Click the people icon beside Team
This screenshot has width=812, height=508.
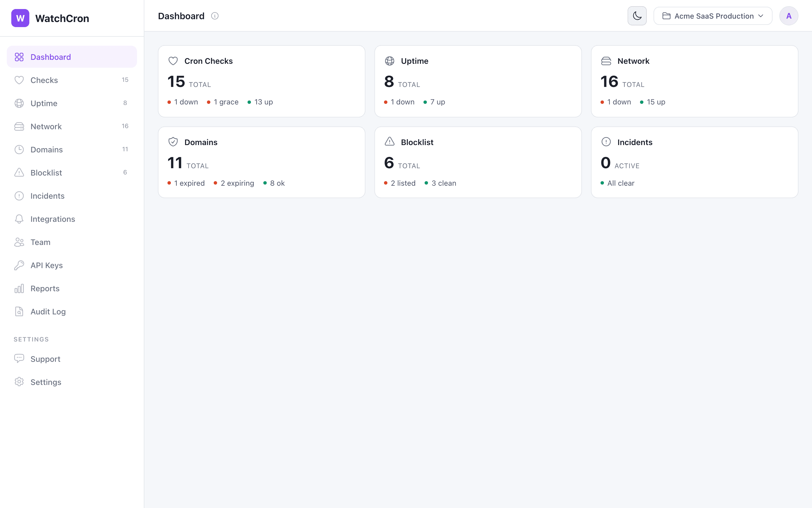click(19, 242)
